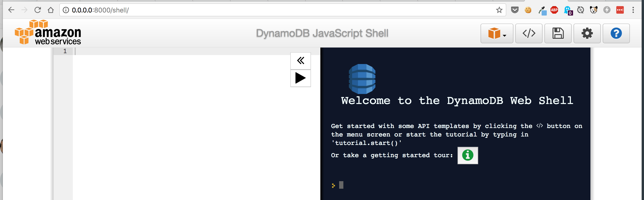
Task: Run the code with the play button
Action: 300,78
